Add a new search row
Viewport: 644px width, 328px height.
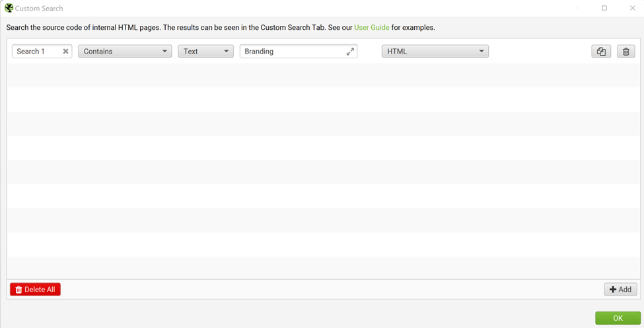point(620,290)
